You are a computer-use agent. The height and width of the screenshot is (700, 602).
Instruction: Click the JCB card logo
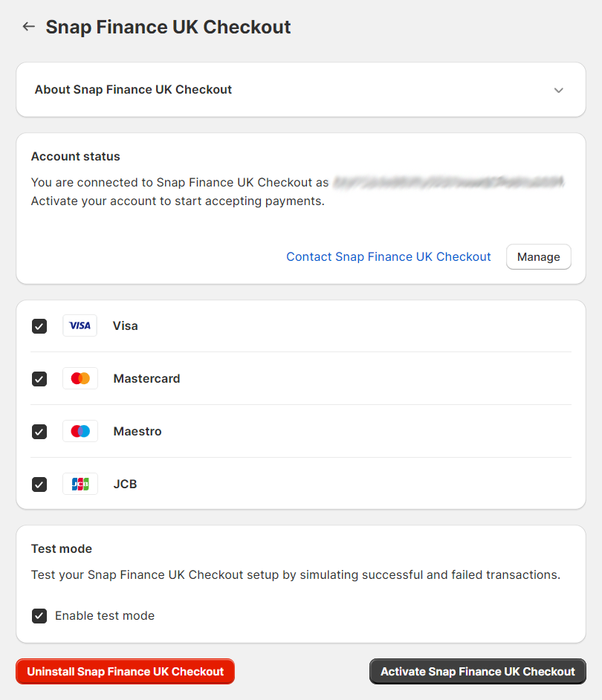coord(80,484)
